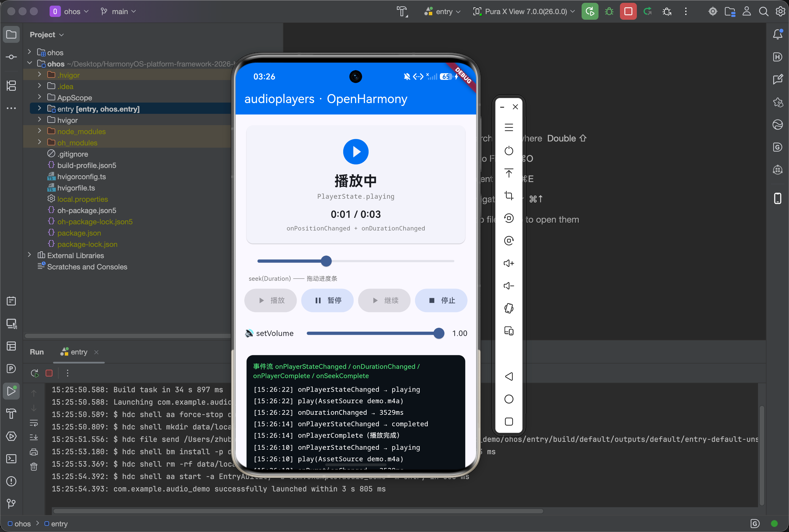
Task: Select Scratches and Consoles node
Action: point(87,267)
